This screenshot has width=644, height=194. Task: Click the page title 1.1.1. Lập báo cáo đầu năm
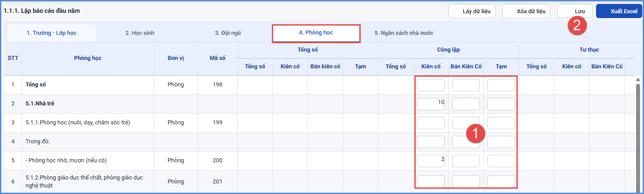pyautogui.click(x=42, y=11)
